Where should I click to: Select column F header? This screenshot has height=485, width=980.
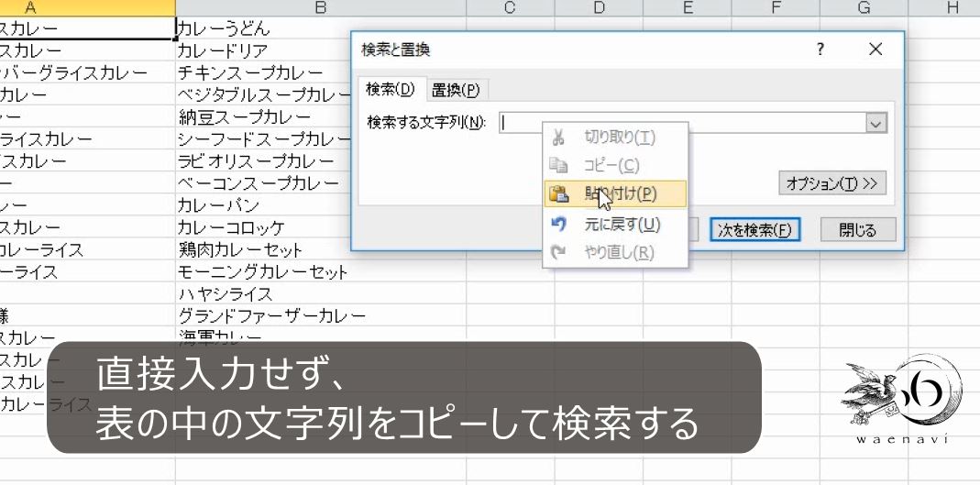776,8
